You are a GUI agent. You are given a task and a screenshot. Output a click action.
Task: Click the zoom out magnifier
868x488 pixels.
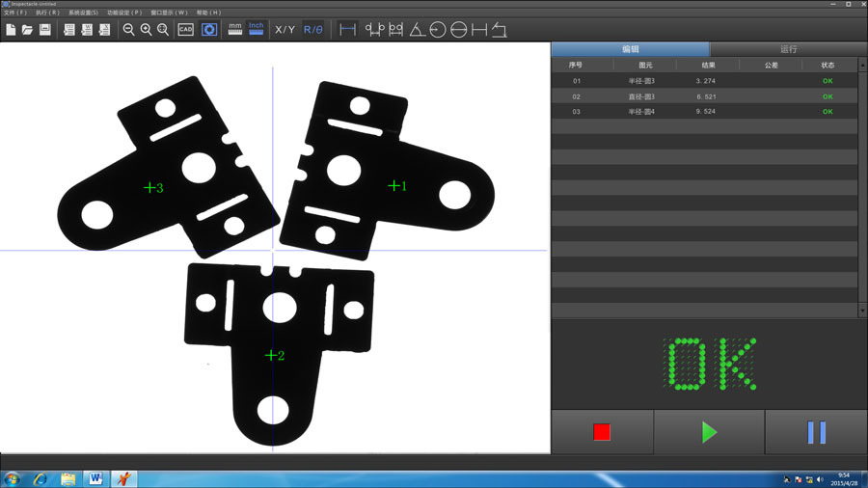pyautogui.click(x=128, y=30)
